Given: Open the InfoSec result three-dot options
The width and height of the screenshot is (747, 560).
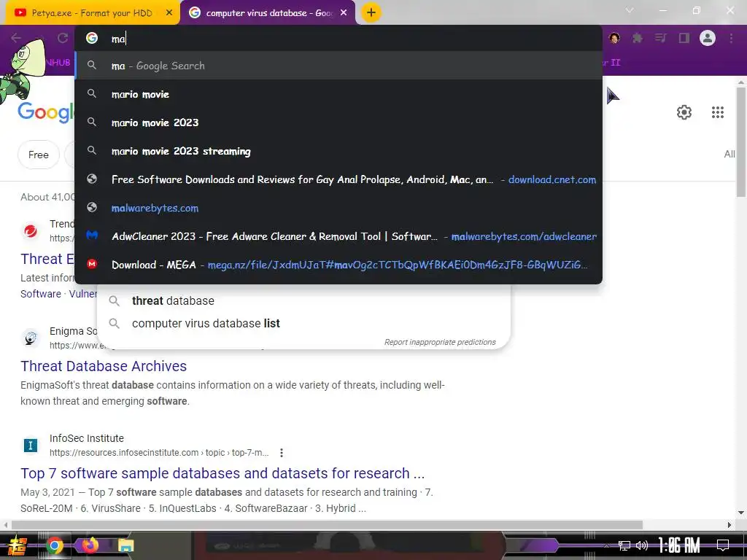Looking at the screenshot, I should 282,453.
